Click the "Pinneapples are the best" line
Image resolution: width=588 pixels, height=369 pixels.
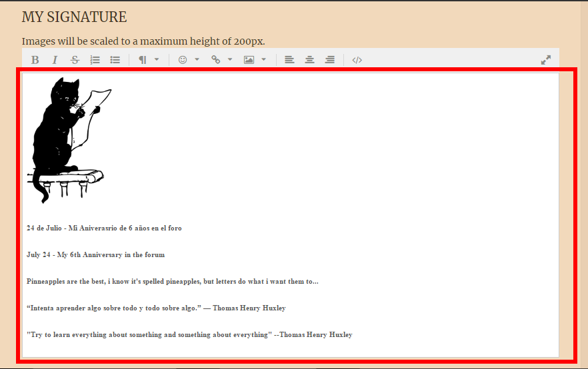click(173, 281)
